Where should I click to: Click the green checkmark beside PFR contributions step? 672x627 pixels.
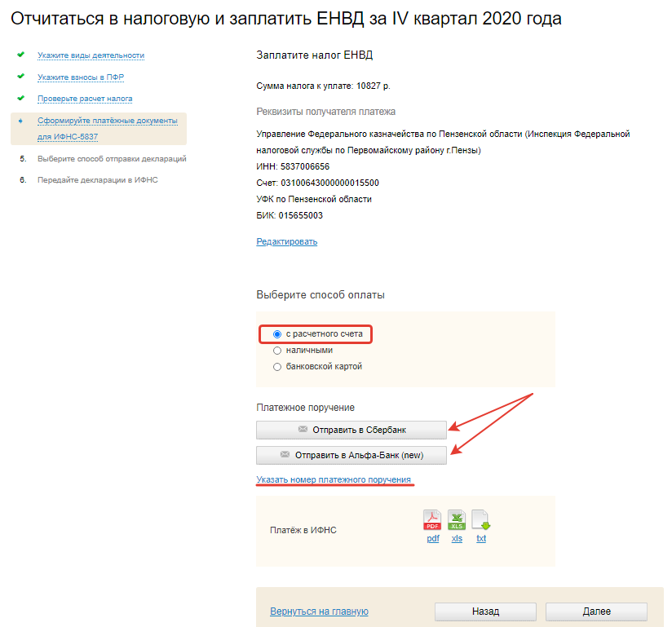tap(20, 77)
